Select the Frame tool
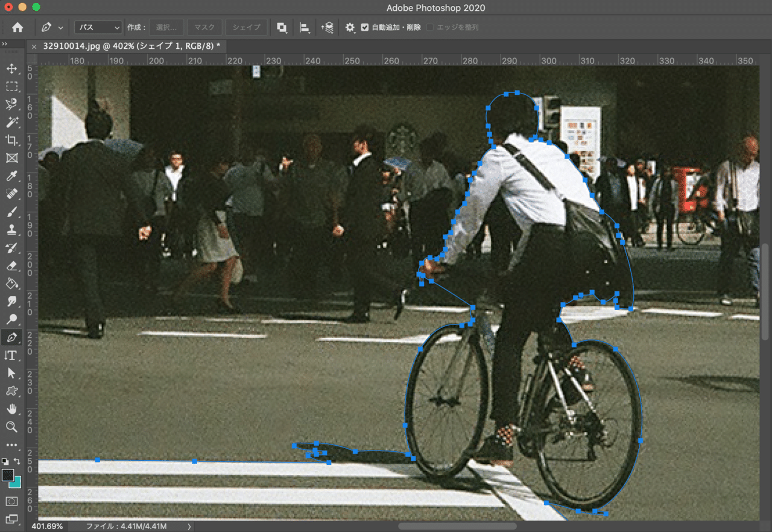 coord(11,158)
